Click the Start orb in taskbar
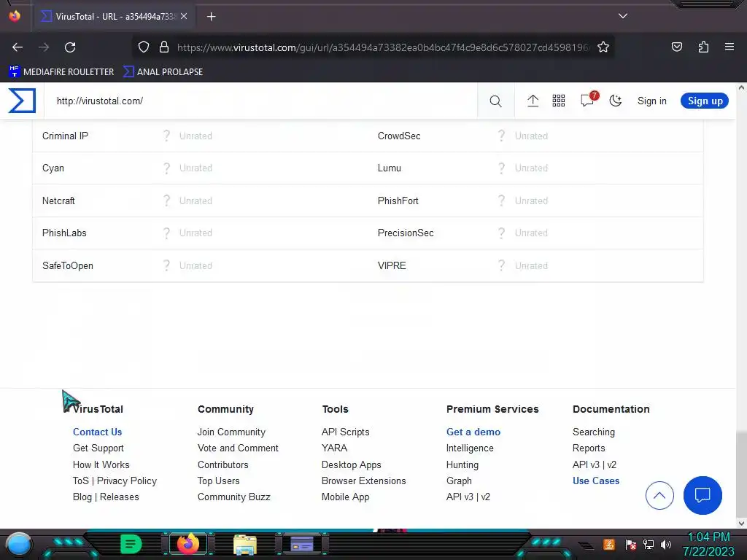This screenshot has width=747, height=560. pos(18,544)
